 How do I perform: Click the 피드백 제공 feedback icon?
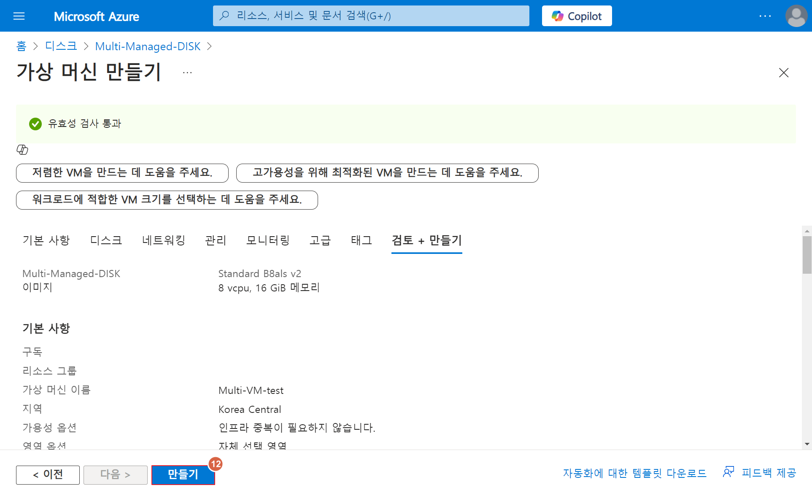(x=728, y=472)
